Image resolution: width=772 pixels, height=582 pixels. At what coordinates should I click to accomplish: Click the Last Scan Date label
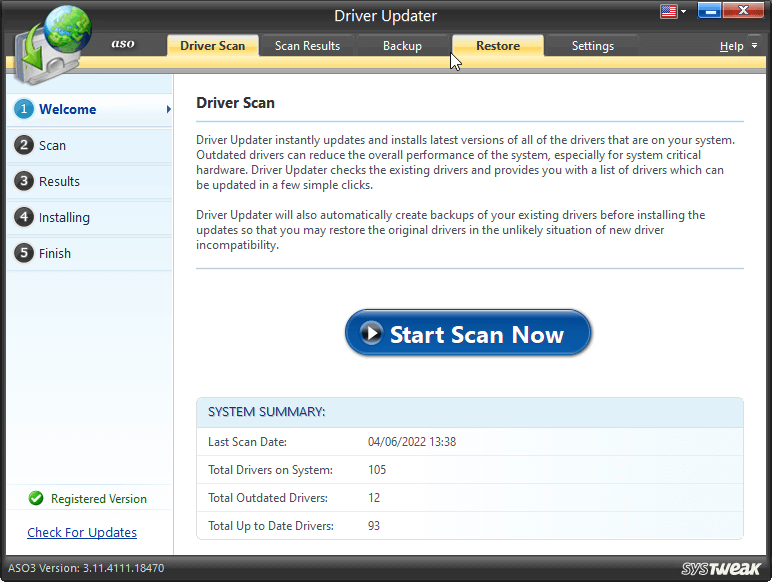point(247,442)
